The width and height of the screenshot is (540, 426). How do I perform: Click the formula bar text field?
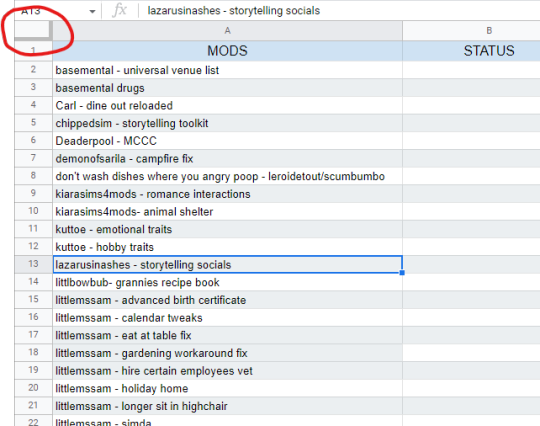pos(339,11)
